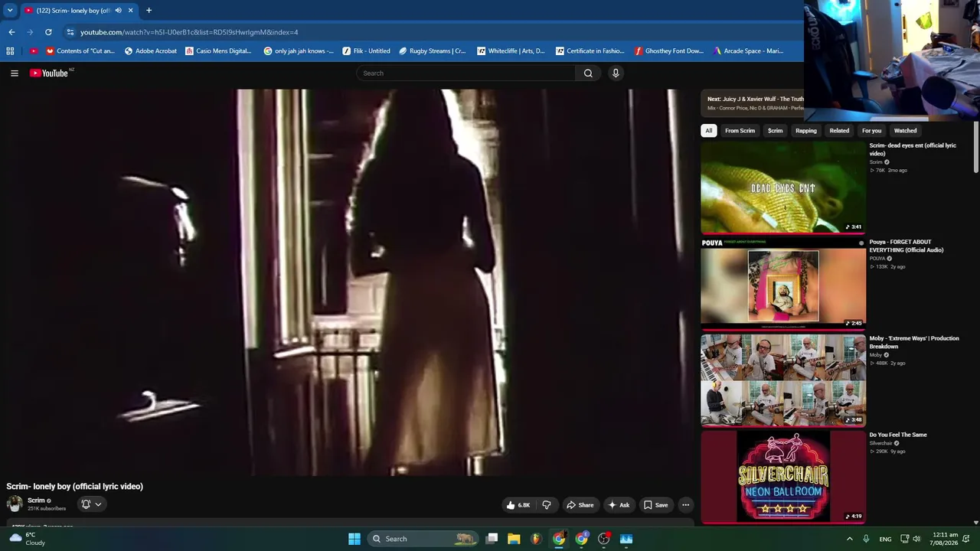Dislike the lonely boy video

point(547,505)
